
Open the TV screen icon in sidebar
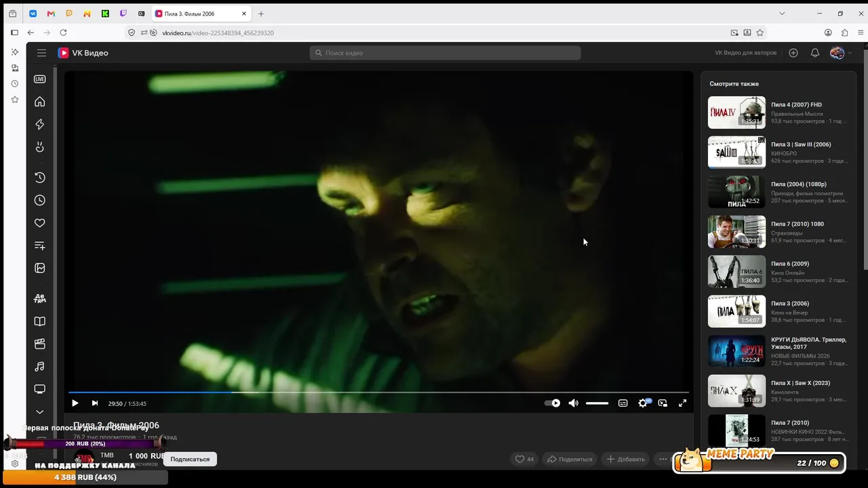pyautogui.click(x=40, y=389)
